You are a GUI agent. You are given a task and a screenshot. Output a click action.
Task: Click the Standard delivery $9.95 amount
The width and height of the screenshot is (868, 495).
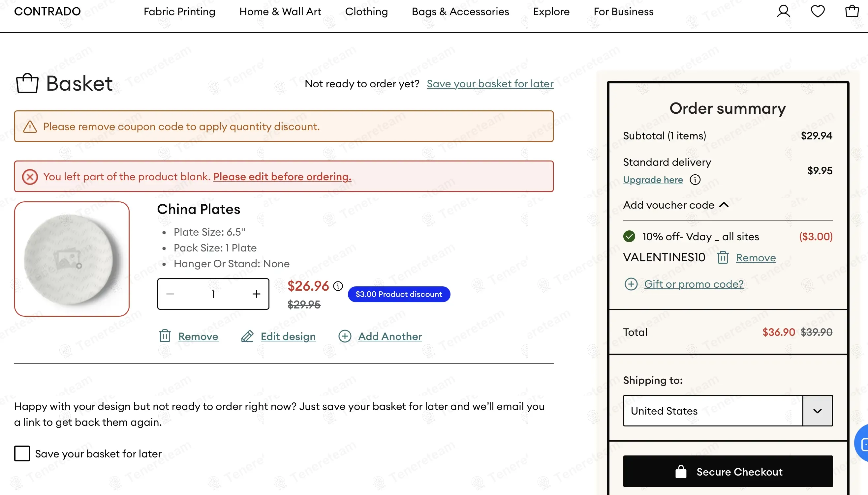(820, 171)
